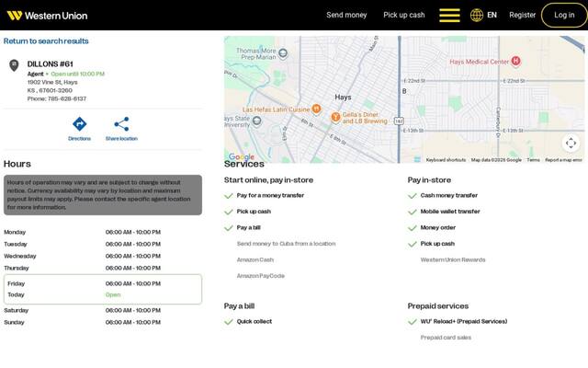This screenshot has height=368, width=588.
Task: Click the address 1902 Vine St, Hays
Action: pos(52,82)
